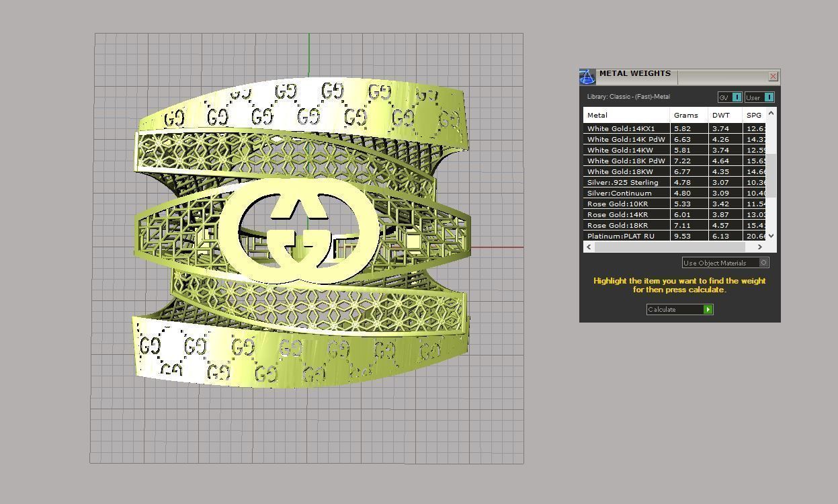Screen dimensions: 838x504
Task: Select the White Gold:14K PdW row
Action: (x=675, y=139)
